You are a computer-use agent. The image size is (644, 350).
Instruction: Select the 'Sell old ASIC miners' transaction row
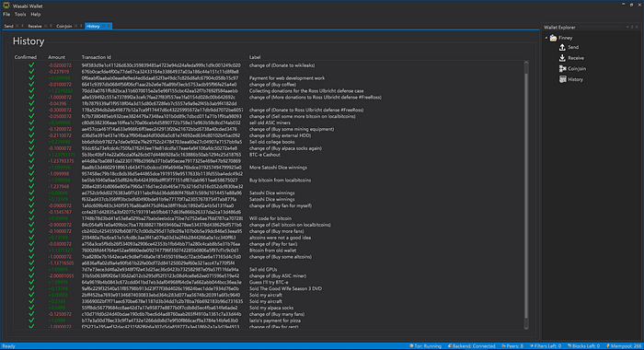click(269, 122)
